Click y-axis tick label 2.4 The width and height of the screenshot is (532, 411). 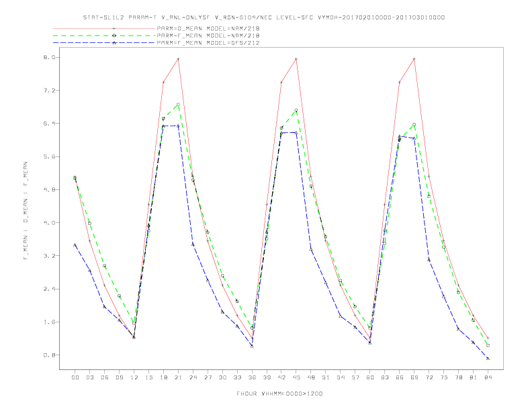pyautogui.click(x=49, y=289)
